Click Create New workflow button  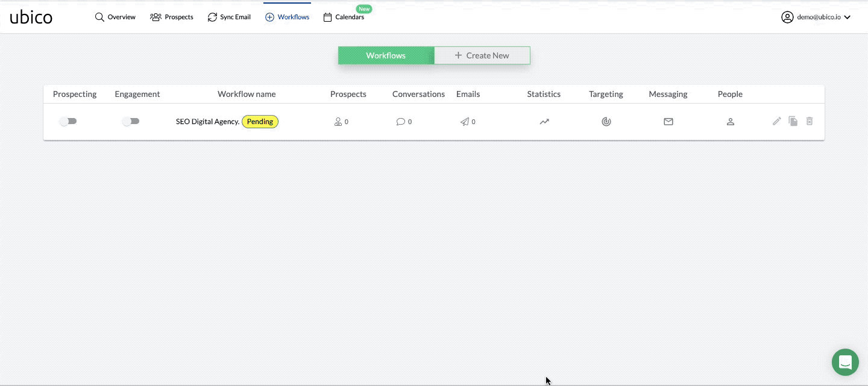[482, 55]
